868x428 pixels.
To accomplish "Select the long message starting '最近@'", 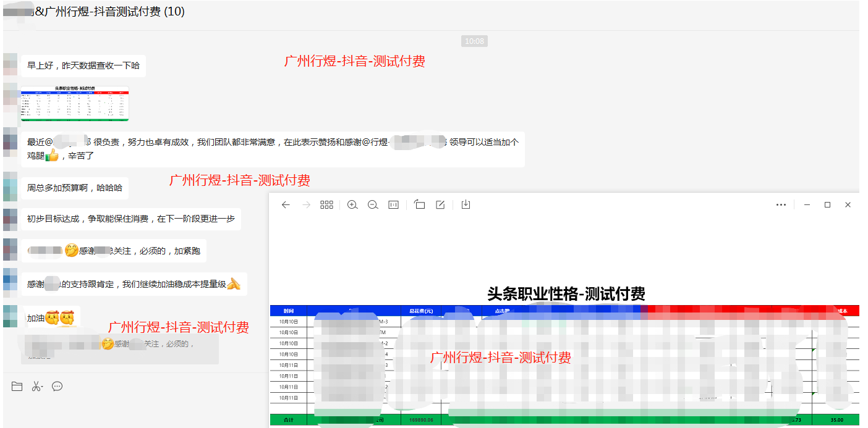I will [x=273, y=149].
